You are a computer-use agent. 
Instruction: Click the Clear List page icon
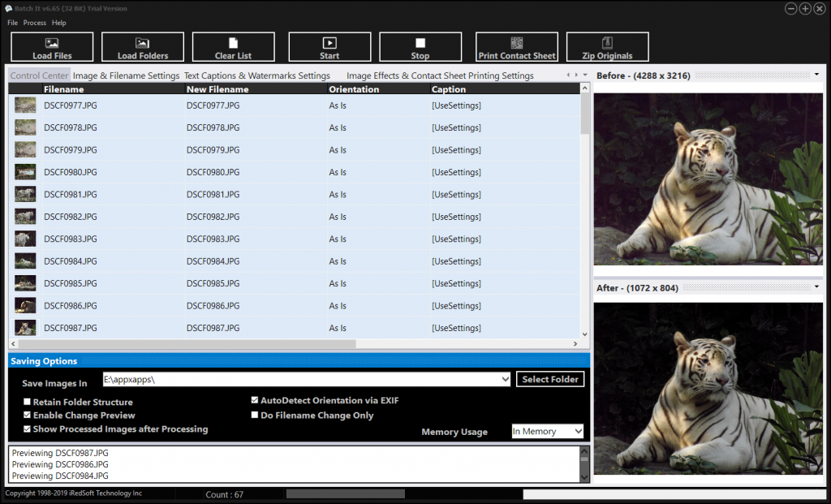[x=233, y=43]
